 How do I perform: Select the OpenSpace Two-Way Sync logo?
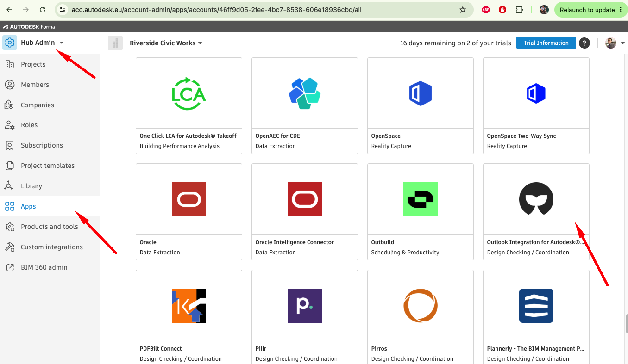pos(536,93)
